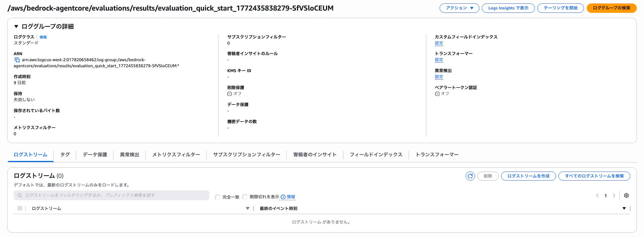The image size is (644, 238).
Task: Copy the ARN with the copy icon
Action: (x=17, y=60)
